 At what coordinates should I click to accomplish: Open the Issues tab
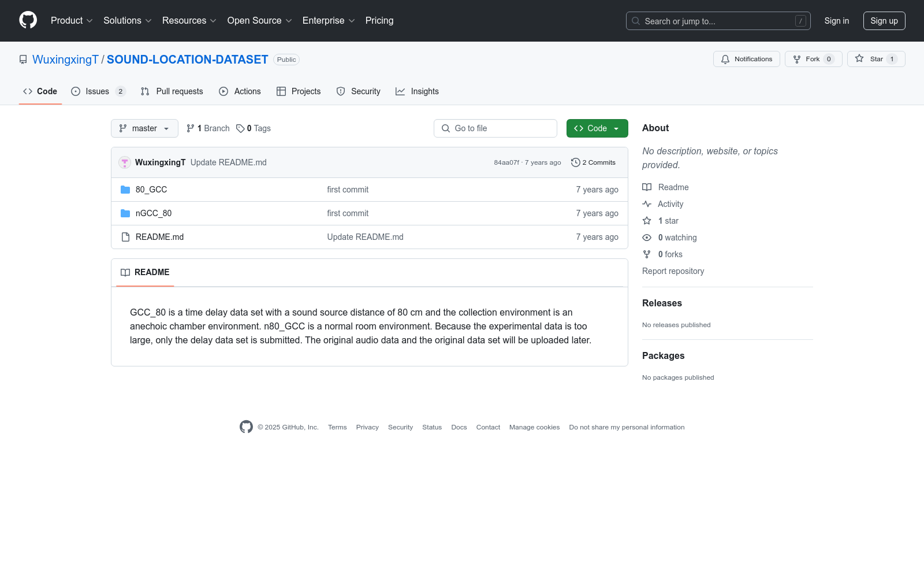pyautogui.click(x=98, y=91)
